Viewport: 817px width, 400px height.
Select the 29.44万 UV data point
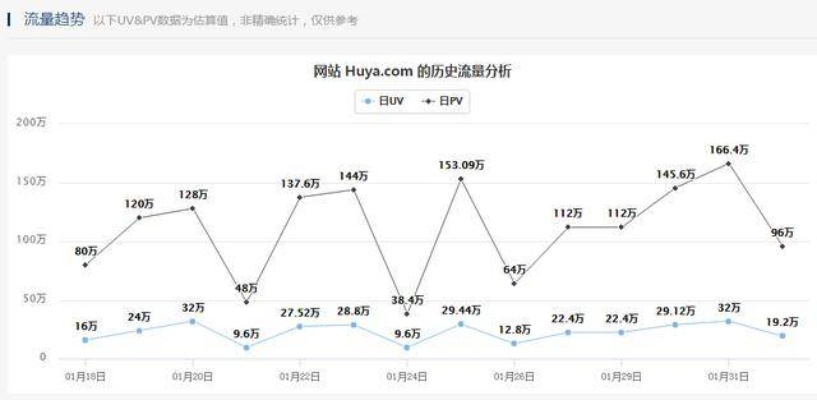461,324
